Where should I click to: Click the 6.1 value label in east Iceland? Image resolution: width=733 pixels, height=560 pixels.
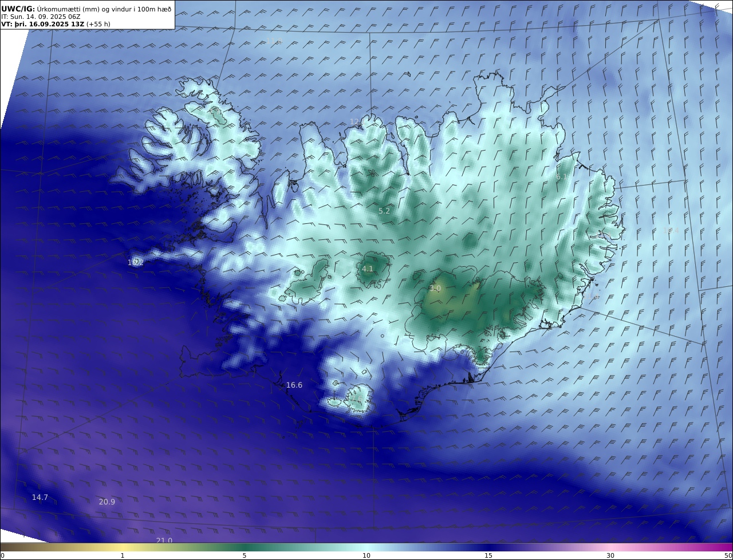(562, 178)
